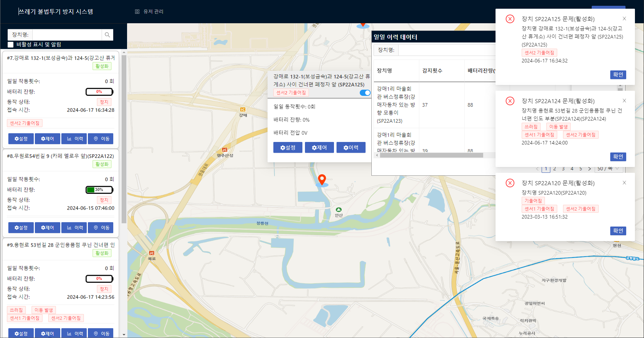Click the search magnifier icon beside 장치명
The height and width of the screenshot is (338, 644).
(x=107, y=35)
